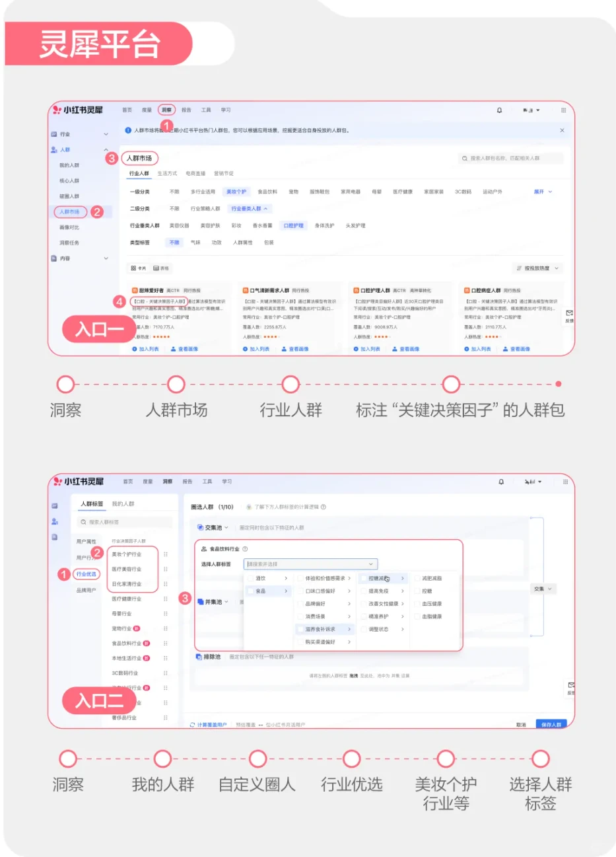Open 画像对比 in sidebar
The height and width of the screenshot is (857, 616).
tap(69, 227)
